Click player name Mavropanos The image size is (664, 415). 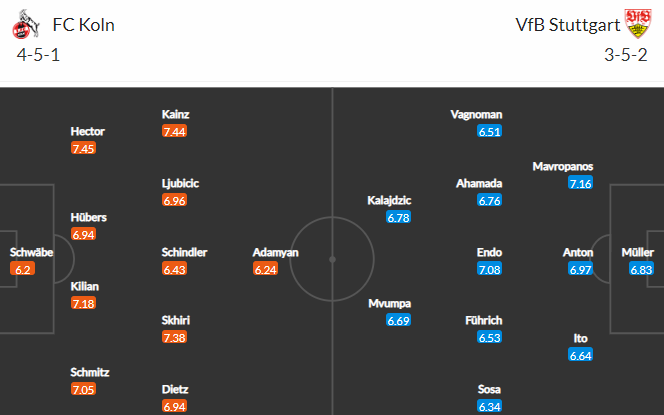pos(562,166)
